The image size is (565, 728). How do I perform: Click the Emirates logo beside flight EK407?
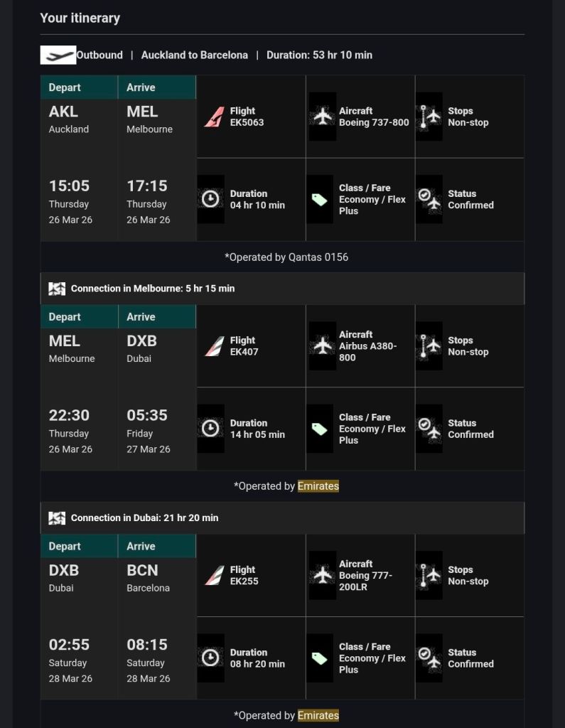pos(214,346)
